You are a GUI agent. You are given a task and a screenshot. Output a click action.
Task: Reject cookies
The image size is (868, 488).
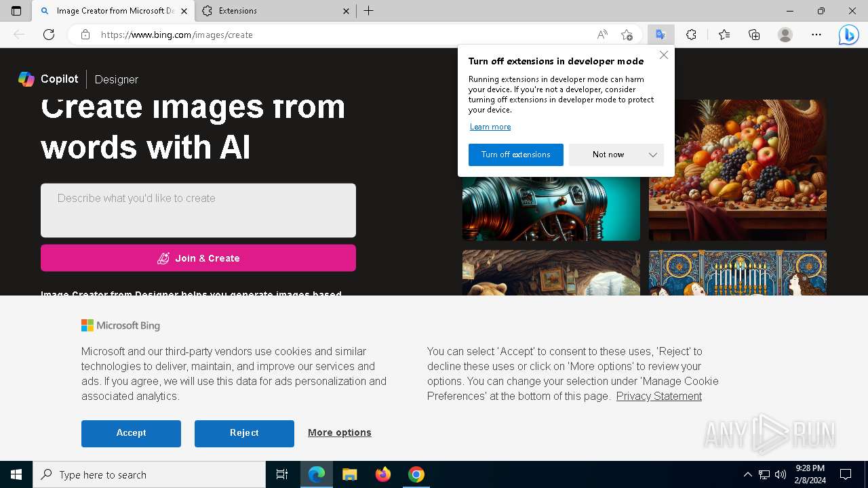point(244,433)
